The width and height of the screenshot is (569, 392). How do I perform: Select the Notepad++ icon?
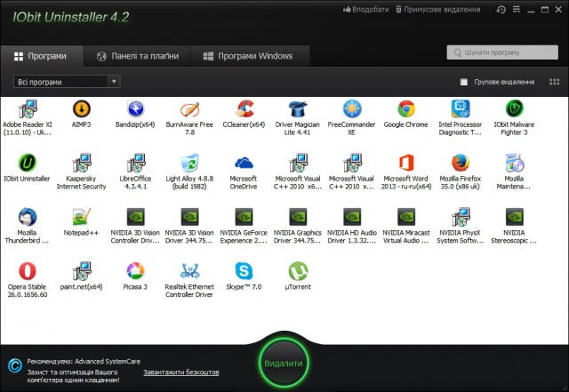(81, 217)
